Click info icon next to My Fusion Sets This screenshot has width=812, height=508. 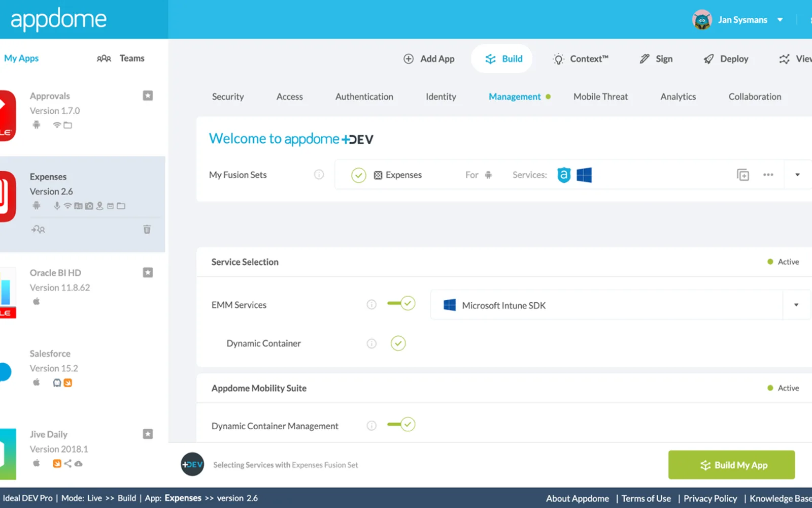319,175
